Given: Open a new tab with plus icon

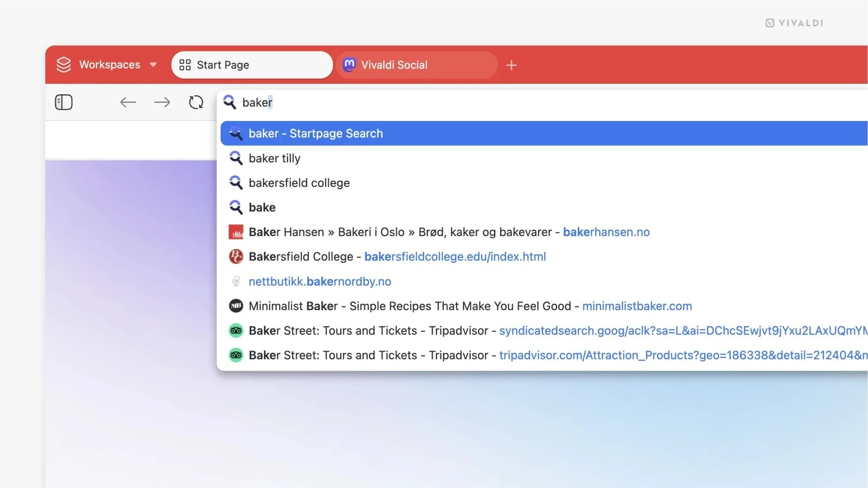Looking at the screenshot, I should [511, 65].
